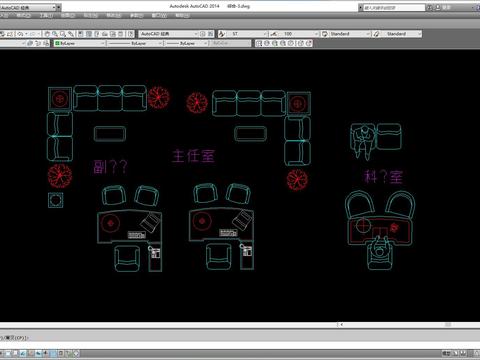Click the Table Style icon beside Standard
Screen dimensions: 480x360
tap(325, 34)
